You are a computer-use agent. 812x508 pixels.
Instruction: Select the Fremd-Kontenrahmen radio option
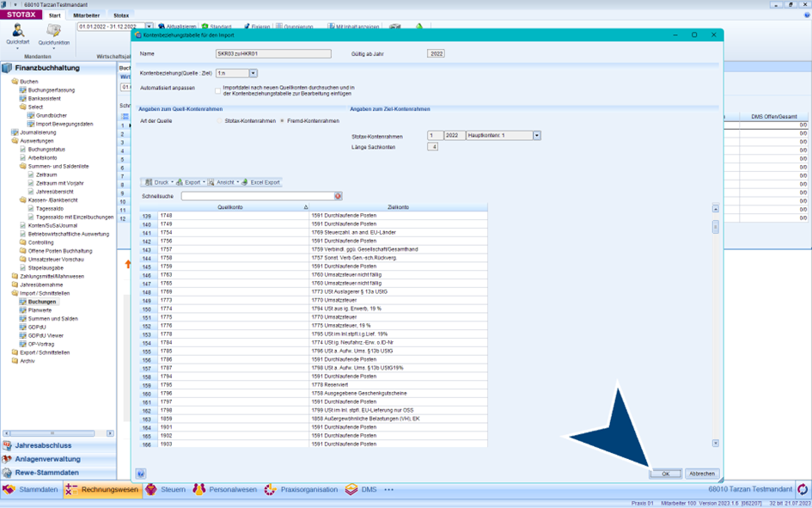[x=283, y=121]
